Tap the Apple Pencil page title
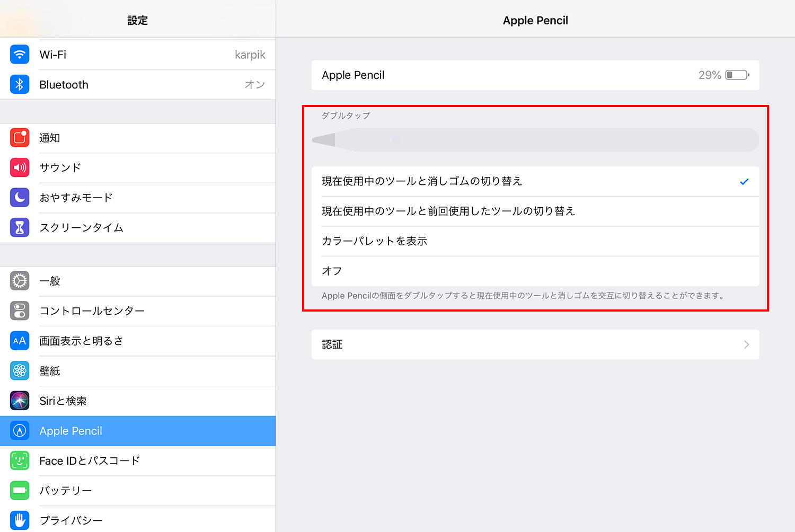 [535, 21]
